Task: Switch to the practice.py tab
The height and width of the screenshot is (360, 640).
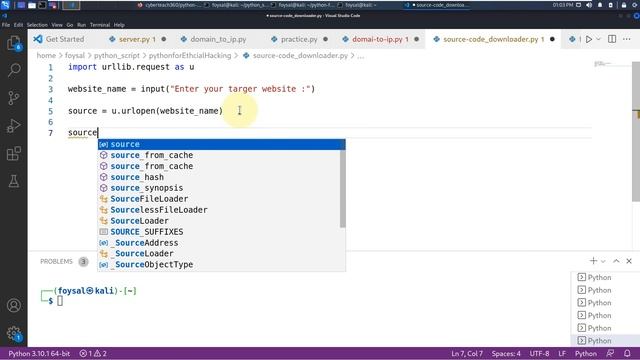Action: (x=299, y=39)
